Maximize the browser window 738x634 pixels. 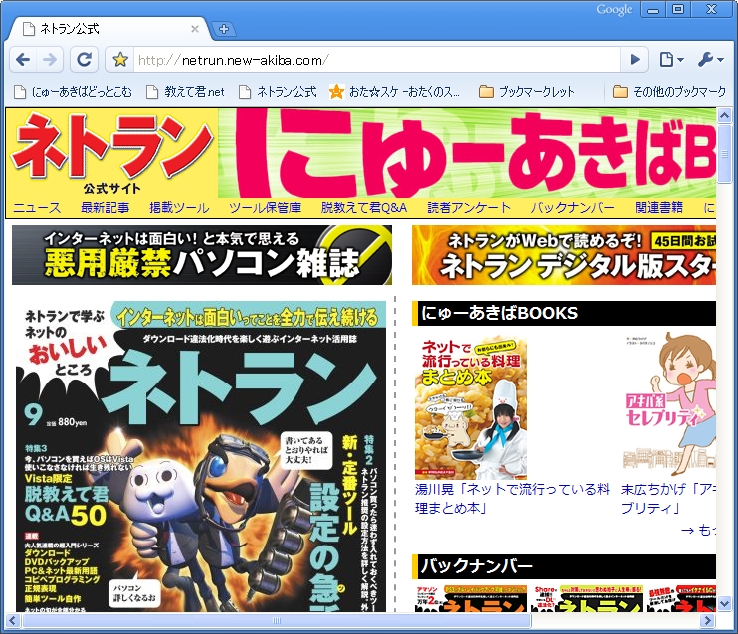(x=678, y=9)
